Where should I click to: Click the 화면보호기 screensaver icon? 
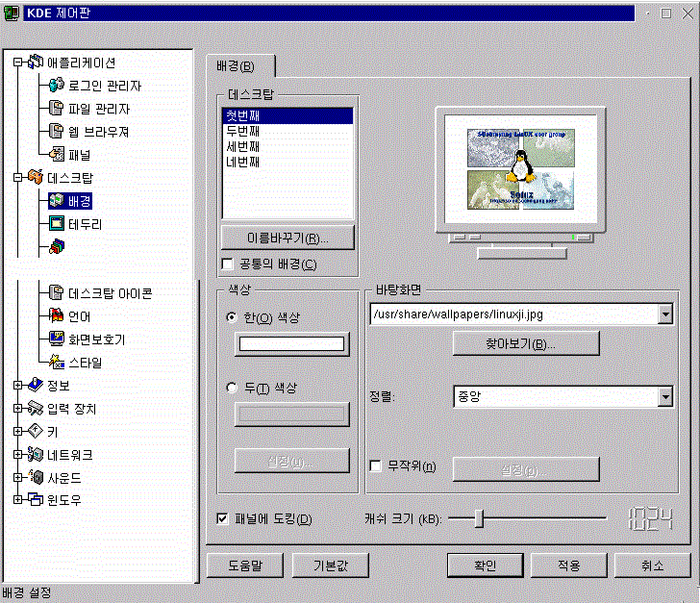pos(56,339)
